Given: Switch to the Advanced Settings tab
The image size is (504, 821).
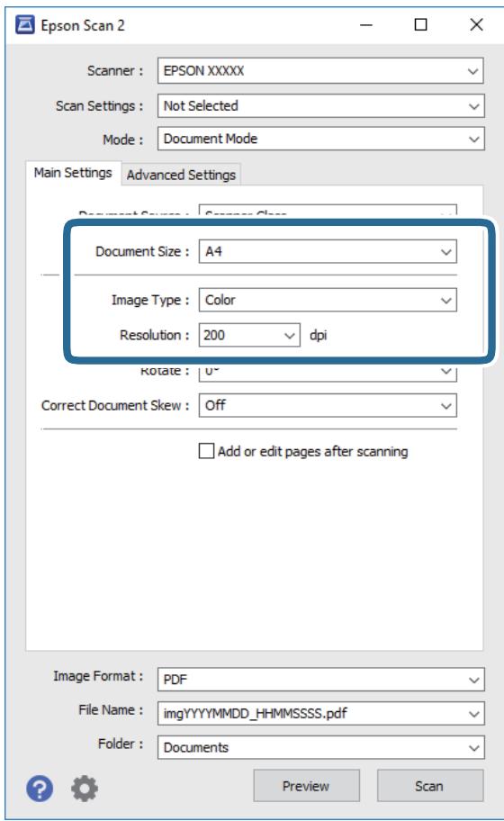Looking at the screenshot, I should (181, 175).
